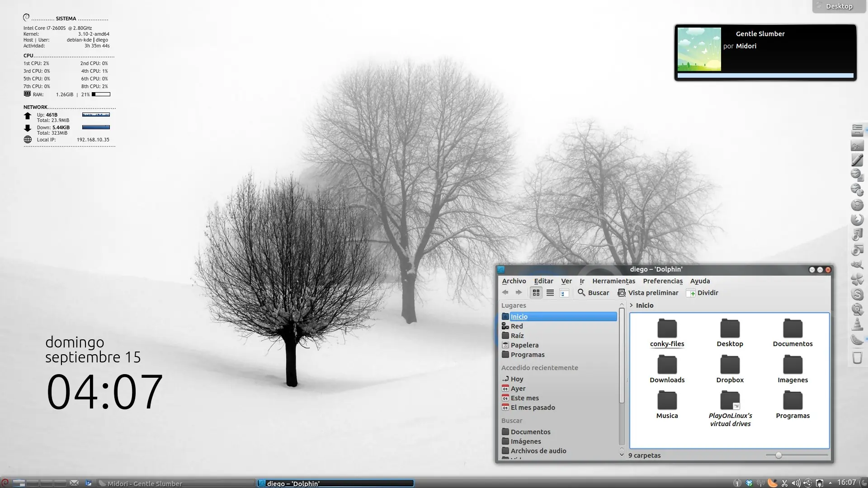This screenshot has height=488, width=868.
Task: Click the Buscar search icon
Action: [x=581, y=292]
